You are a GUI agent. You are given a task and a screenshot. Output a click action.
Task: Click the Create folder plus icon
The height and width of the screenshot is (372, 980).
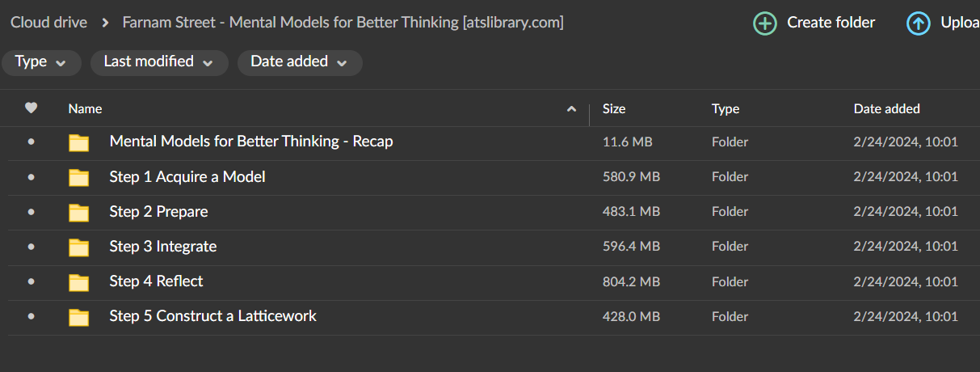pyautogui.click(x=765, y=23)
